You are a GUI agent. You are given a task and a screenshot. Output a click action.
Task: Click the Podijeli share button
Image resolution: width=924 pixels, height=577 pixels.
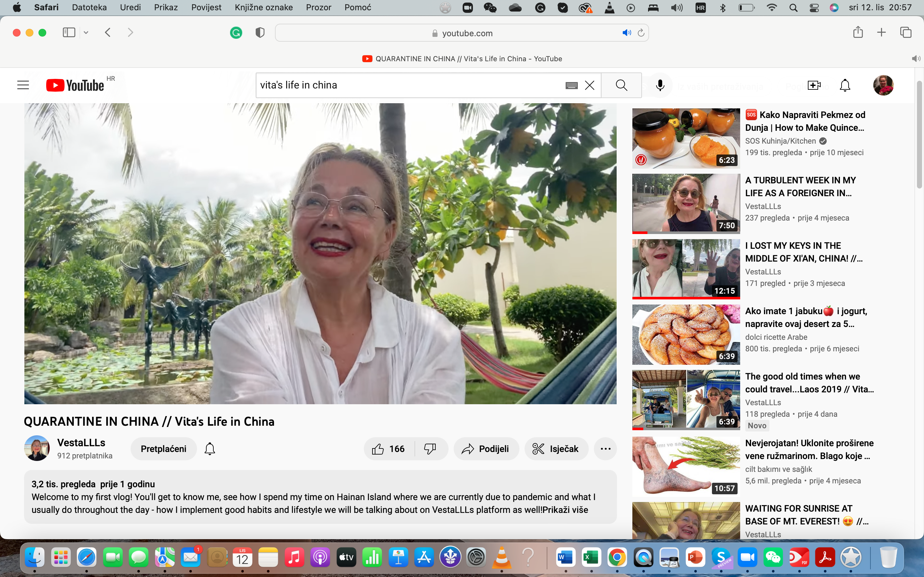click(486, 449)
